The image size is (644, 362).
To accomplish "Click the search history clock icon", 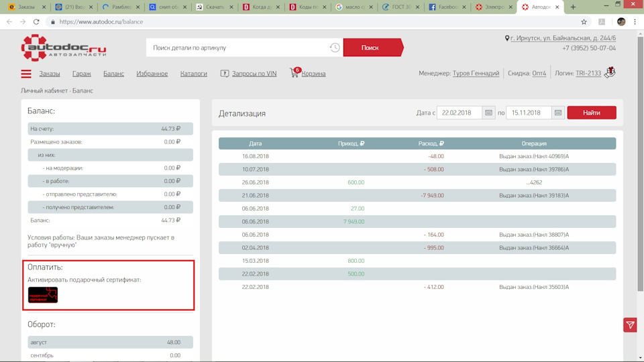I will tap(334, 48).
